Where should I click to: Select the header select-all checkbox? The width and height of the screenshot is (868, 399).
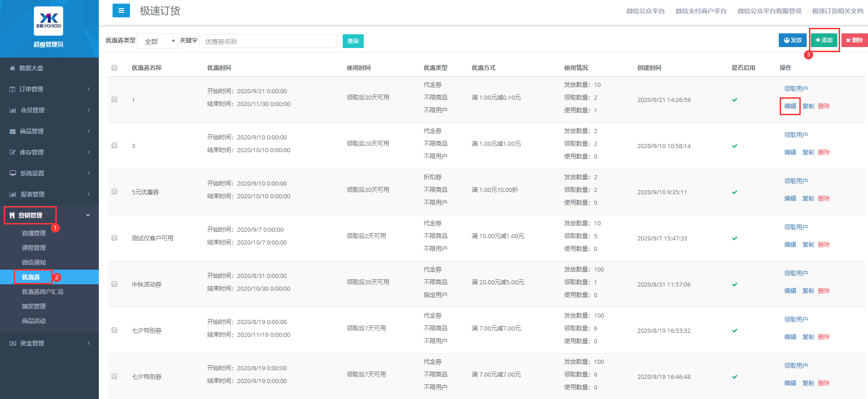(114, 68)
